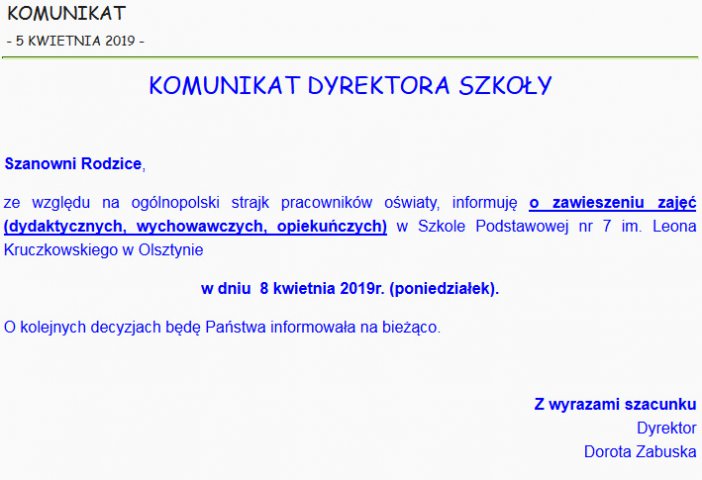Click the date '- 5 KWIETNIA 2019 -'
This screenshot has width=702, height=480.
76,41
